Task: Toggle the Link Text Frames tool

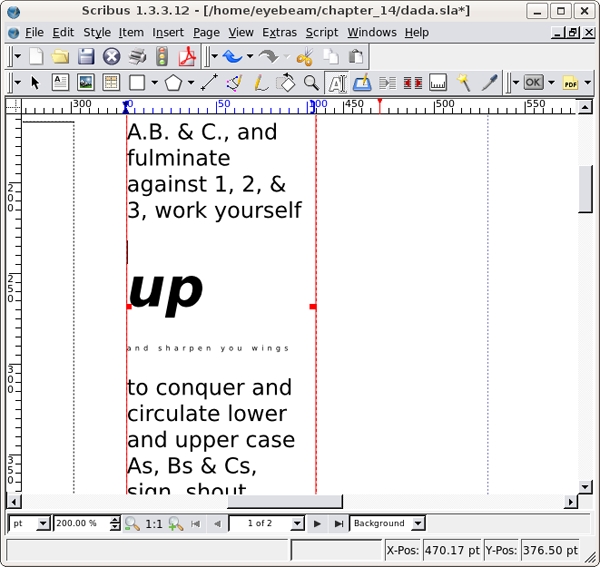Action: click(388, 83)
